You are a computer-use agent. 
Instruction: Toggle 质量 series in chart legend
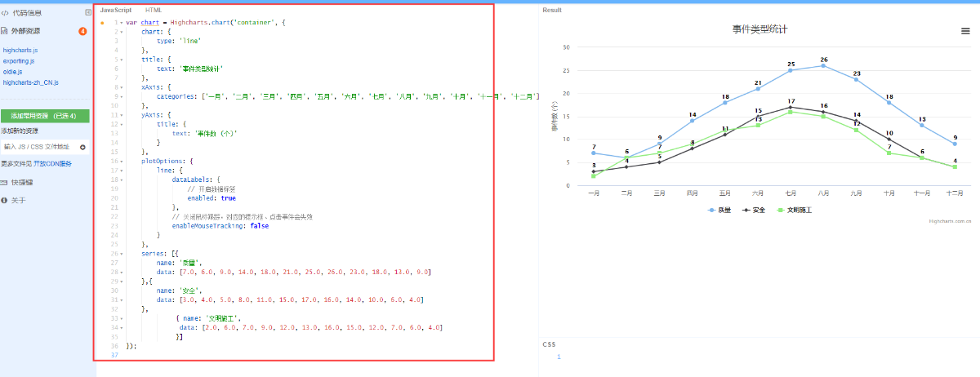718,210
